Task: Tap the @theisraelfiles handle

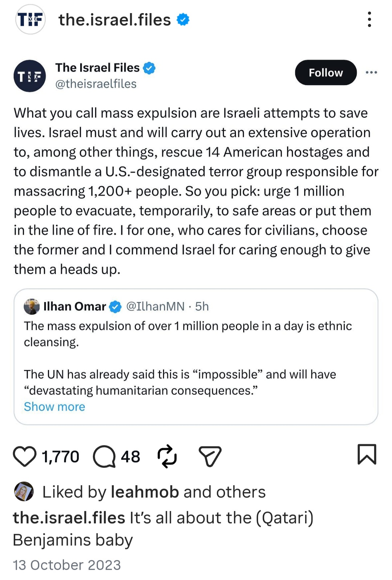Action: tap(96, 84)
